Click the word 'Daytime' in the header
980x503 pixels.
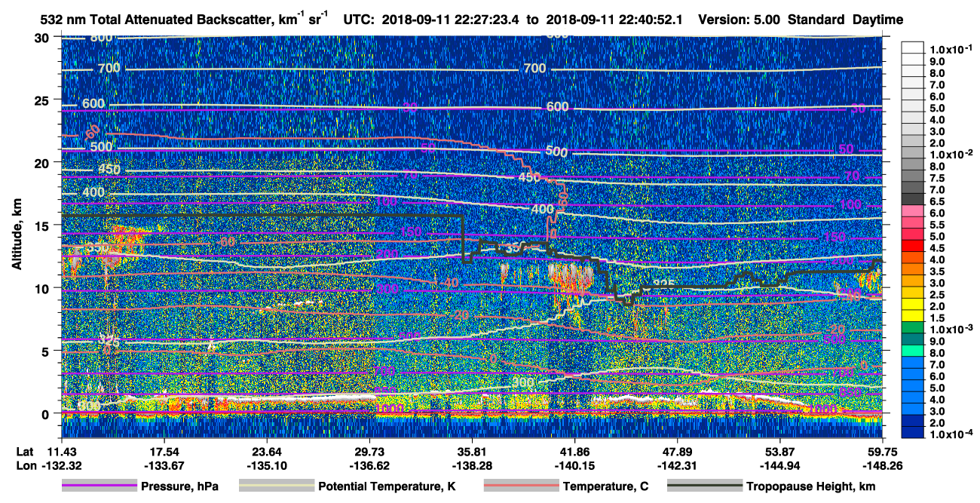(x=878, y=20)
